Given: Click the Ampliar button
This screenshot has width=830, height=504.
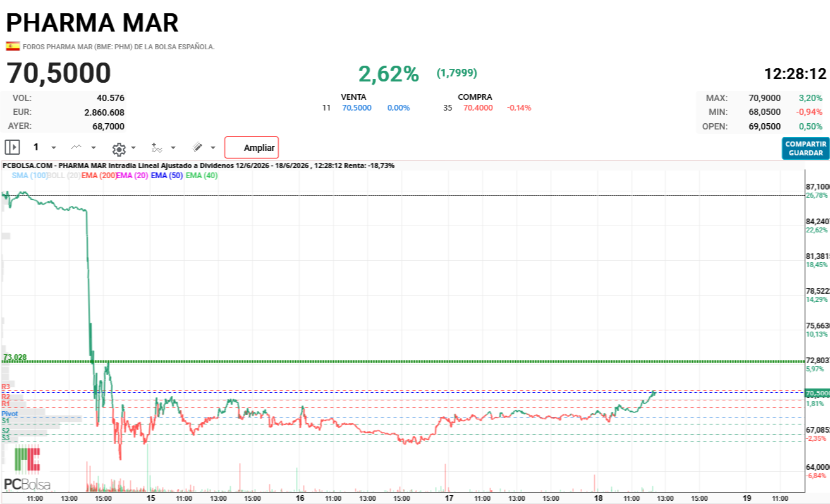Looking at the screenshot, I should (252, 148).
